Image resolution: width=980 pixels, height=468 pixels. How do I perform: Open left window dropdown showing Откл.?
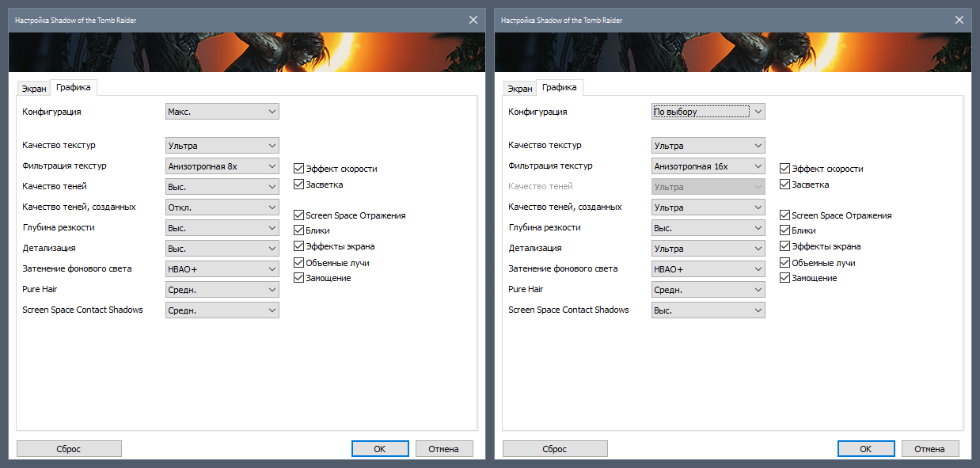coord(222,207)
